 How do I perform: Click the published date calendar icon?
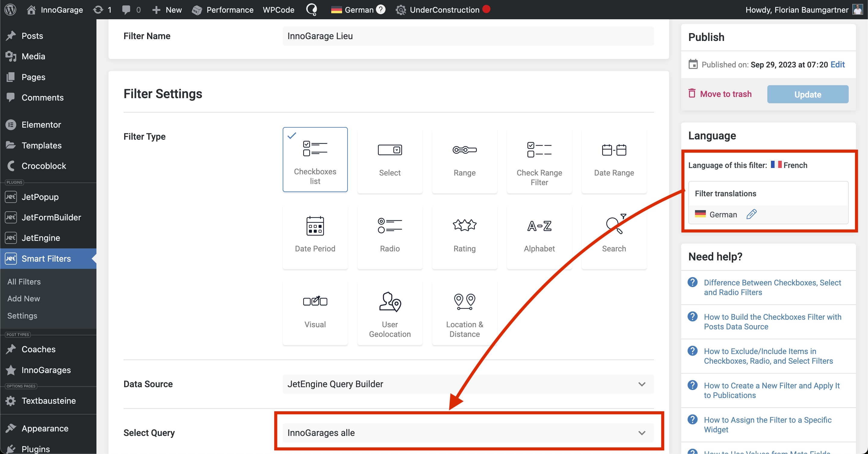[693, 64]
